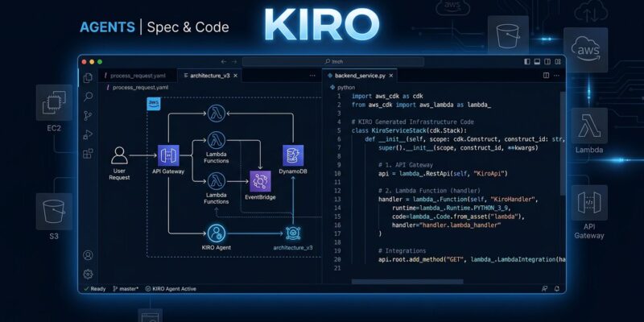This screenshot has width=644, height=322.
Task: Switch to the process_request.yaml tab
Action: coord(137,76)
